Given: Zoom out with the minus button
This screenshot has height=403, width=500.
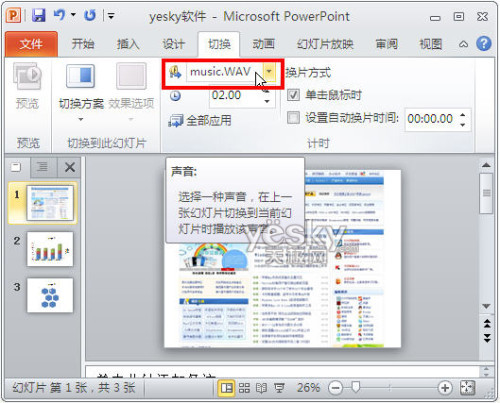Looking at the screenshot, I should [x=336, y=388].
